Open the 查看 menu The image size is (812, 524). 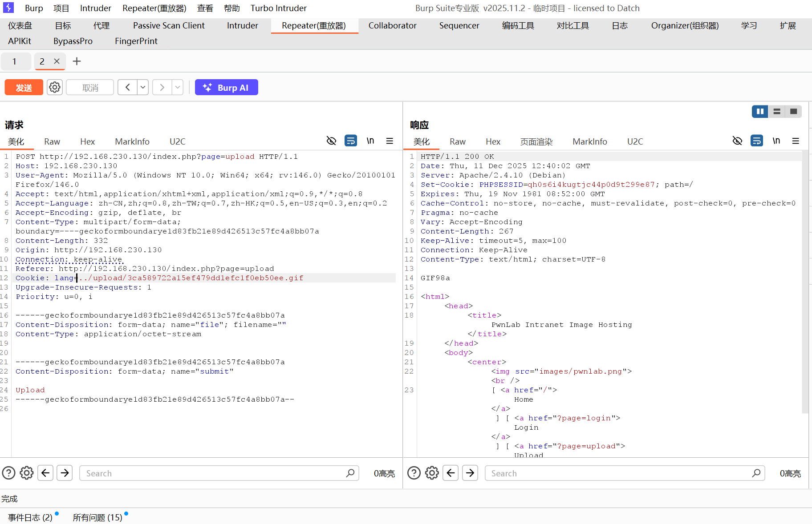pyautogui.click(x=205, y=8)
